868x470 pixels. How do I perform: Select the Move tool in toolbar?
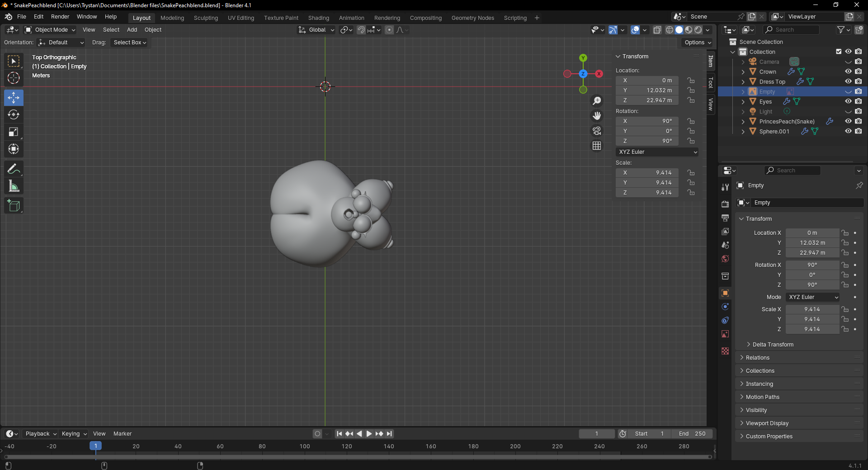(14, 98)
